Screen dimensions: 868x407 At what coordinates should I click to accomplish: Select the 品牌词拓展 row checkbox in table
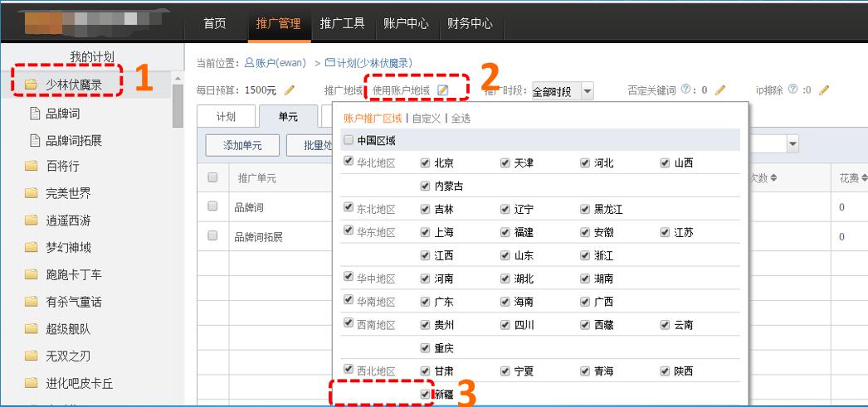click(x=212, y=235)
